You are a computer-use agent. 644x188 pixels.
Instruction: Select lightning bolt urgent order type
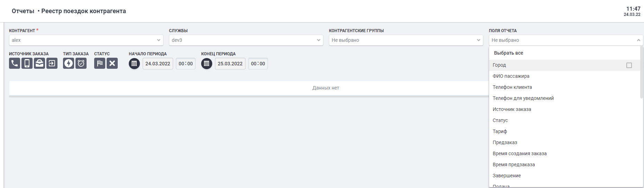coord(69,63)
